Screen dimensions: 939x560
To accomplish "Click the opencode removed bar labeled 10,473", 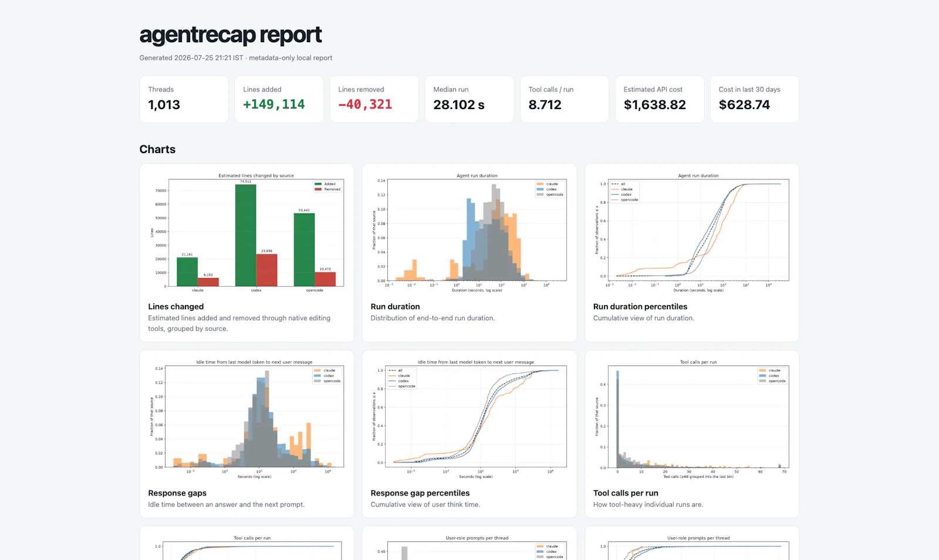I will [325, 279].
